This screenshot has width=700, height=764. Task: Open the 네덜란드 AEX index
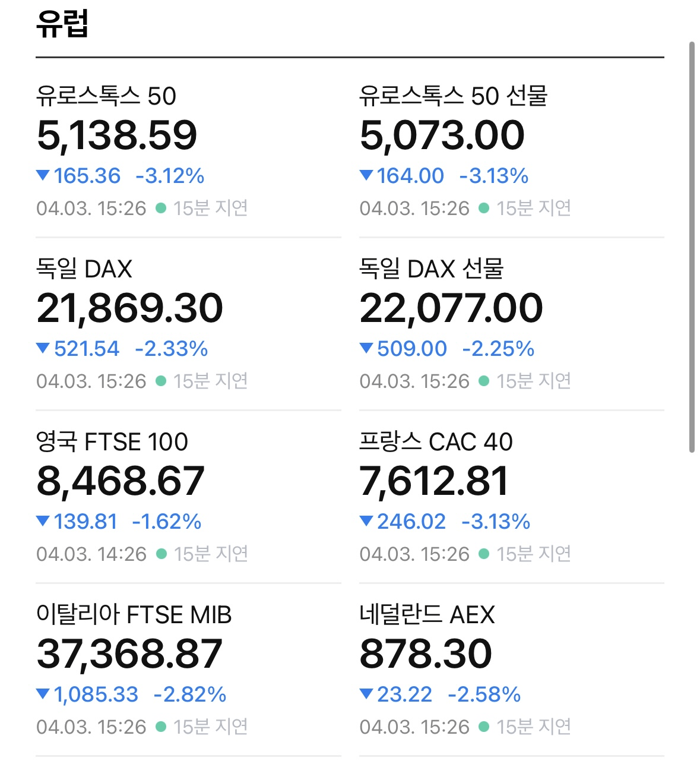point(427,615)
